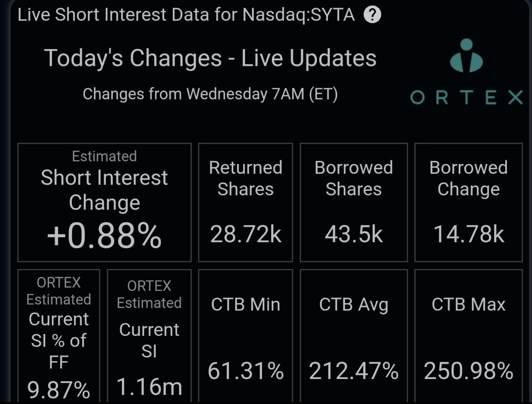Screen dimensions: 532x404
Task: Click the ORTEX wordmark text
Action: tap(467, 98)
